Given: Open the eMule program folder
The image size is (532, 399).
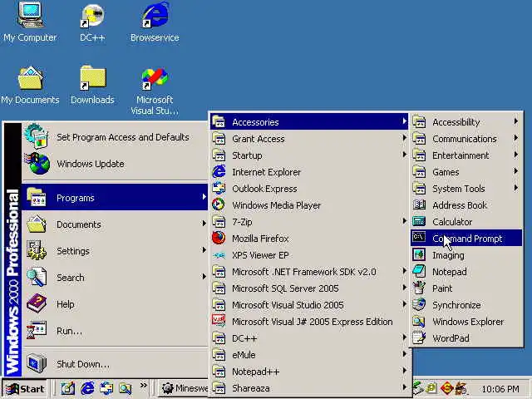Looking at the screenshot, I should [x=309, y=355].
